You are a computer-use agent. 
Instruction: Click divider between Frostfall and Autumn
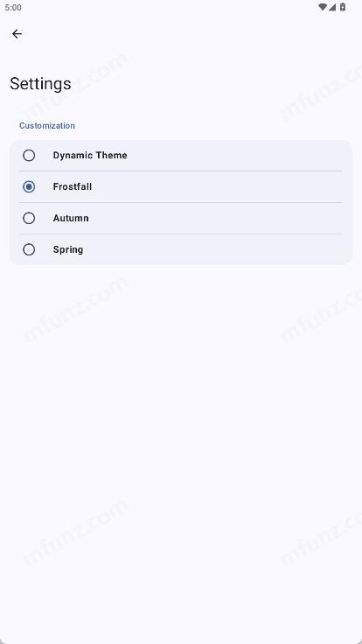[181, 202]
